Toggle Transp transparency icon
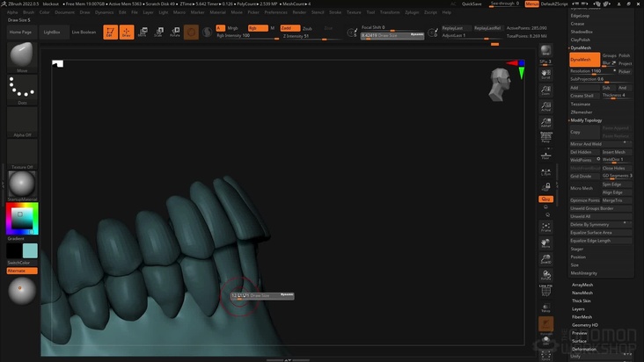644x362 pixels. (x=545, y=308)
